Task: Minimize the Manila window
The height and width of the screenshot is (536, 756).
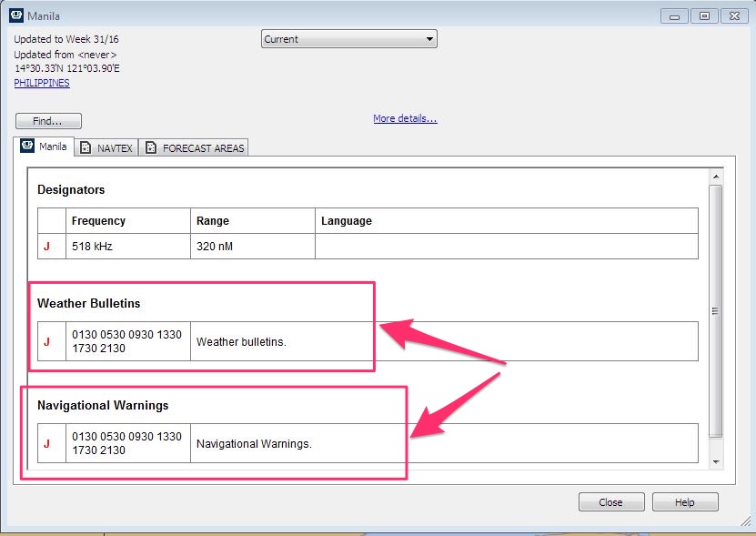Action: (x=675, y=15)
